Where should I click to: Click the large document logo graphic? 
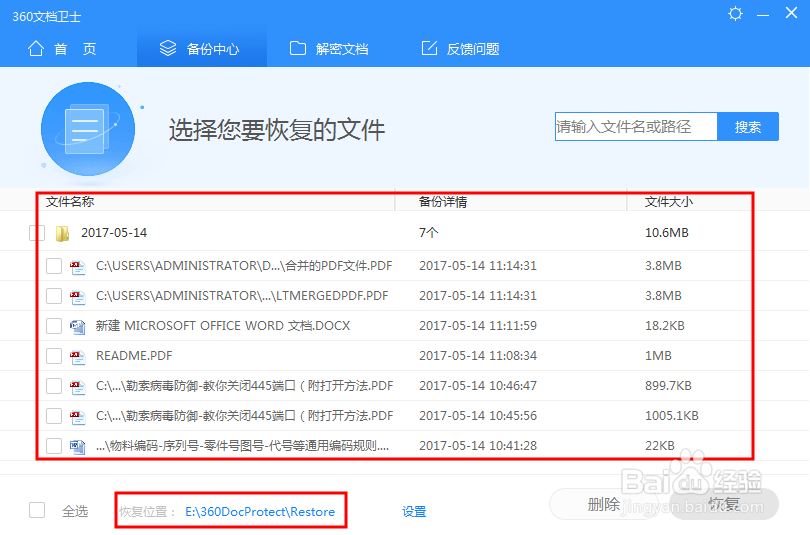[88, 129]
